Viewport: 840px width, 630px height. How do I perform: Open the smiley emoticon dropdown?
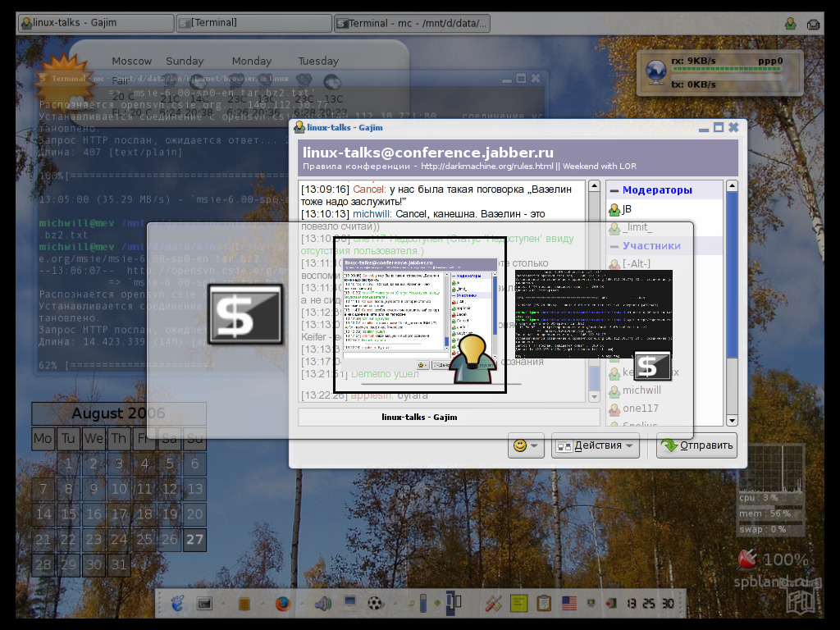pyautogui.click(x=526, y=445)
